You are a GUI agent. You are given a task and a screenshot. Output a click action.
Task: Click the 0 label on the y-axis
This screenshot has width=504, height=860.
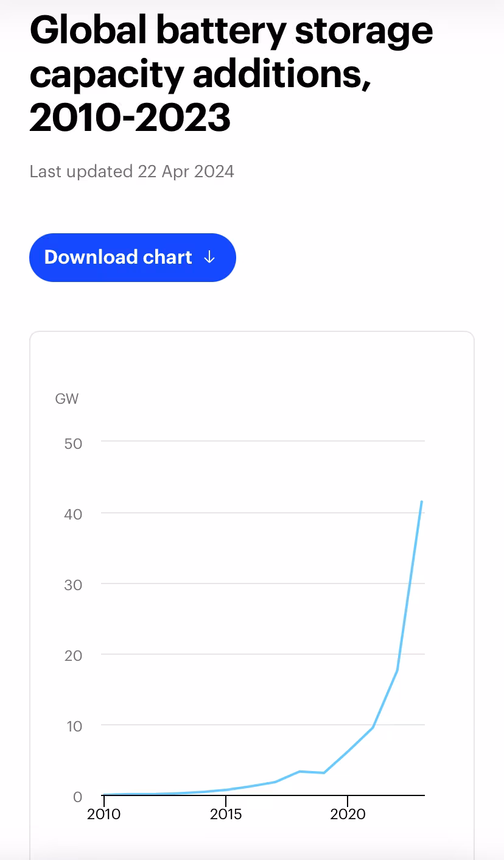(77, 797)
